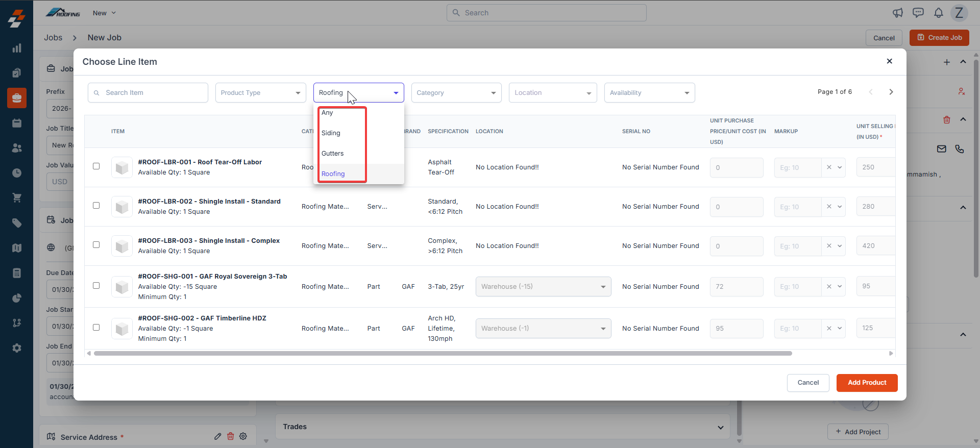Viewport: 980px width, 448px height.
Task: Check the GAF Royal Sovereign 3-Tab checkbox
Action: pyautogui.click(x=96, y=285)
